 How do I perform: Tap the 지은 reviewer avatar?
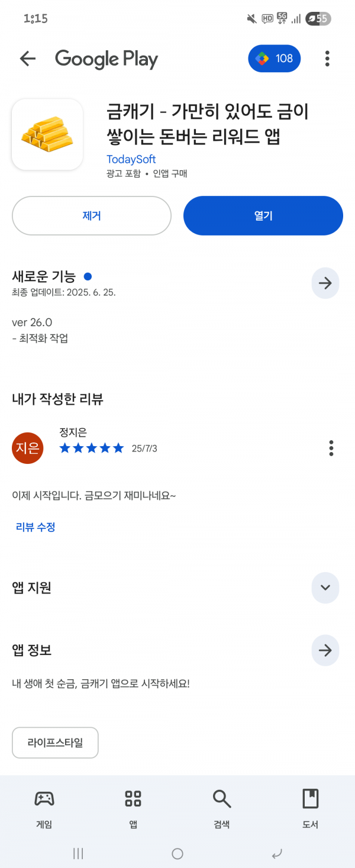28,448
